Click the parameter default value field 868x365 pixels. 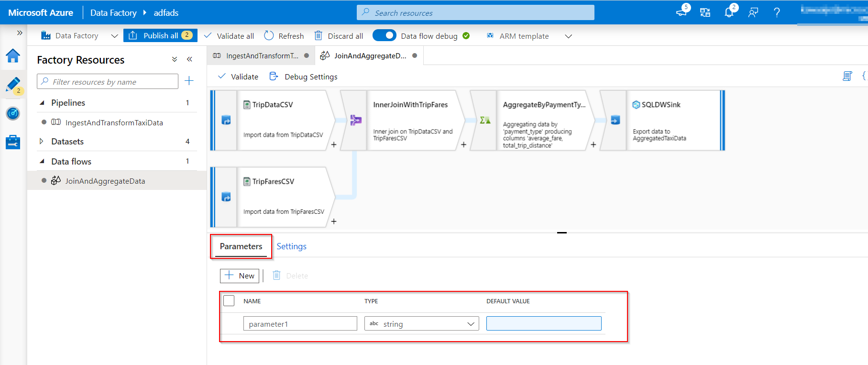pyautogui.click(x=544, y=324)
